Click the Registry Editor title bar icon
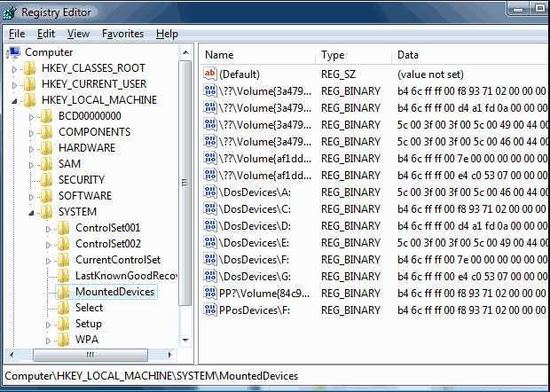550x392 pixels. 10,12
